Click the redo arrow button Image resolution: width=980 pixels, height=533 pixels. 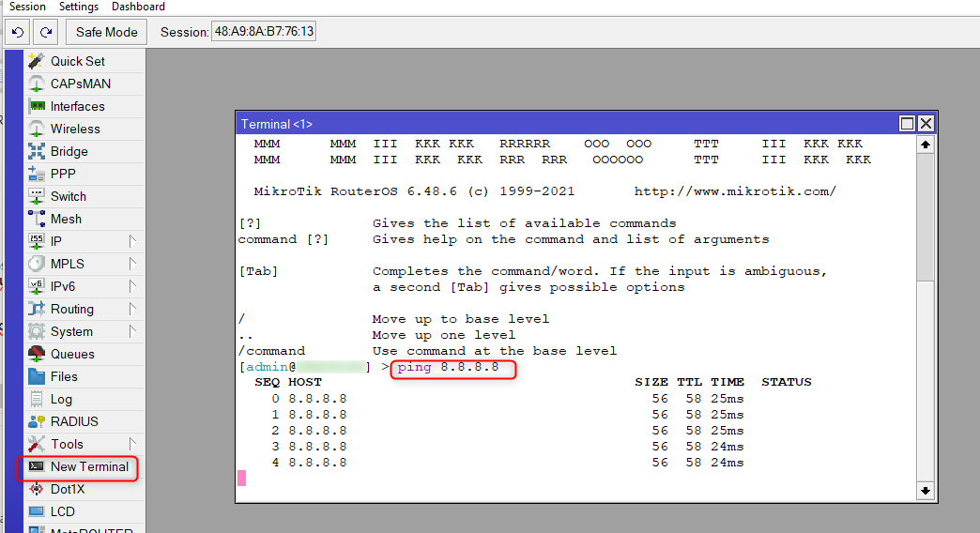click(x=45, y=32)
